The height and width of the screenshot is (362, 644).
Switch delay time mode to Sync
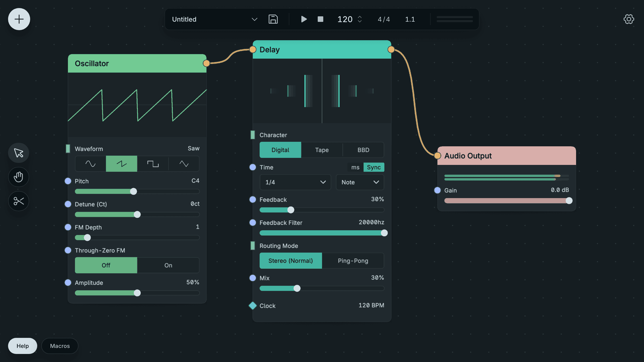pyautogui.click(x=374, y=167)
